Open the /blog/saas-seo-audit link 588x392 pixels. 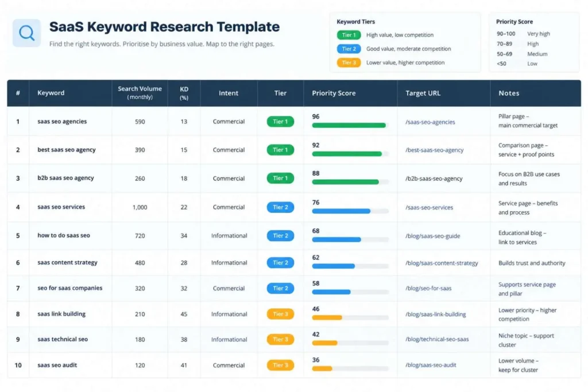[x=431, y=365]
